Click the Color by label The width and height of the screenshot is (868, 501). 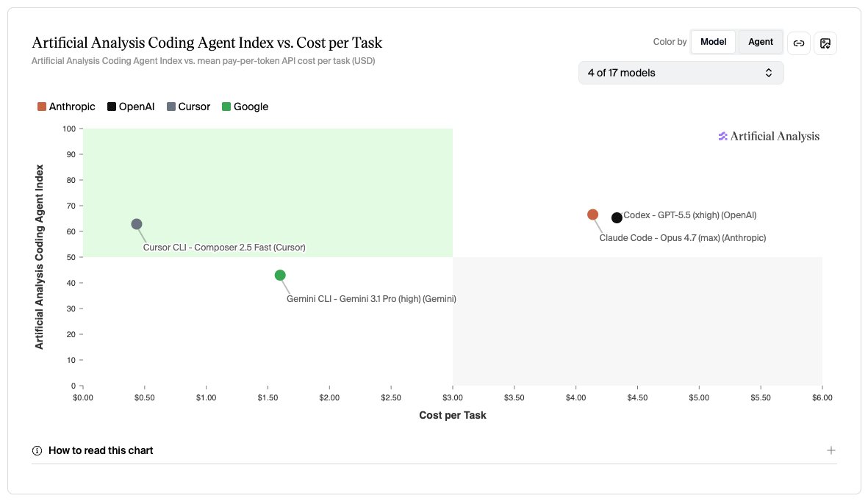click(x=670, y=42)
